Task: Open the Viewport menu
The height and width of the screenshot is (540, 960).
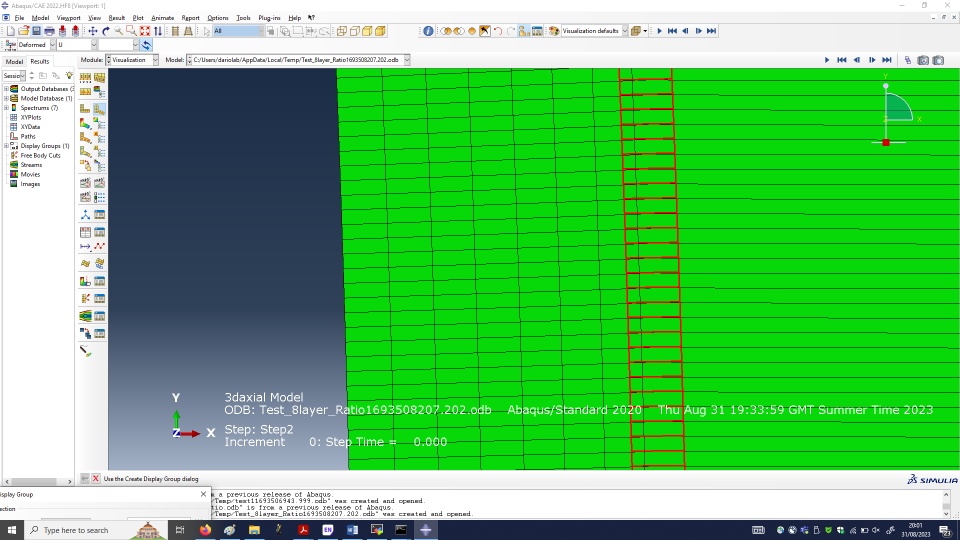Action: [69, 18]
